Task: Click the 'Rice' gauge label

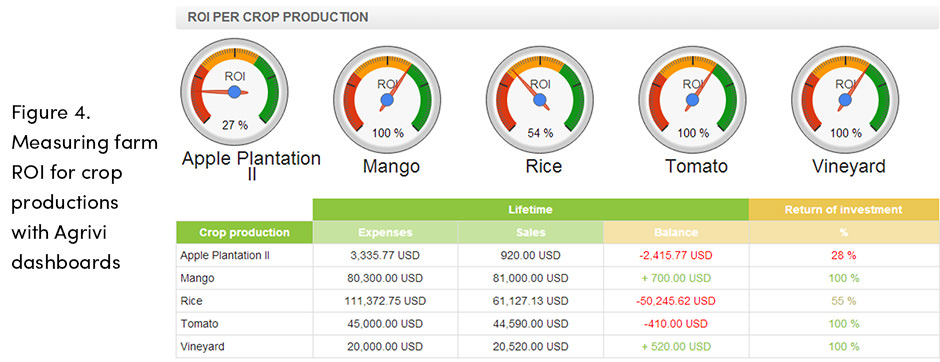Action: click(544, 166)
